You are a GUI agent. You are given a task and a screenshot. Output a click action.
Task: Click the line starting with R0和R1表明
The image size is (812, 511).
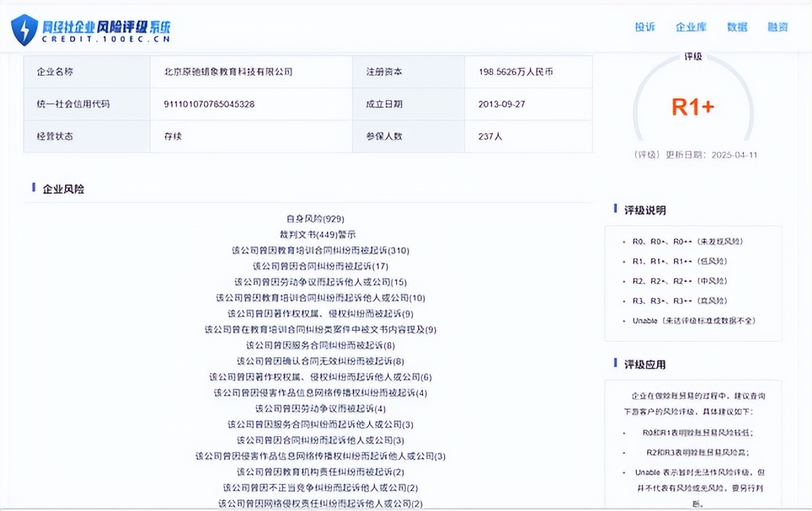pos(698,433)
